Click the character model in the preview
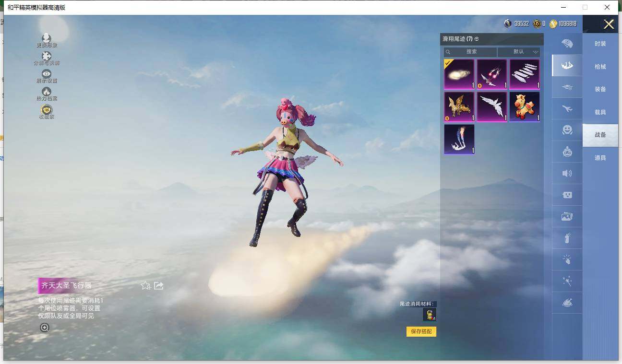This screenshot has height=364, width=622. click(286, 172)
